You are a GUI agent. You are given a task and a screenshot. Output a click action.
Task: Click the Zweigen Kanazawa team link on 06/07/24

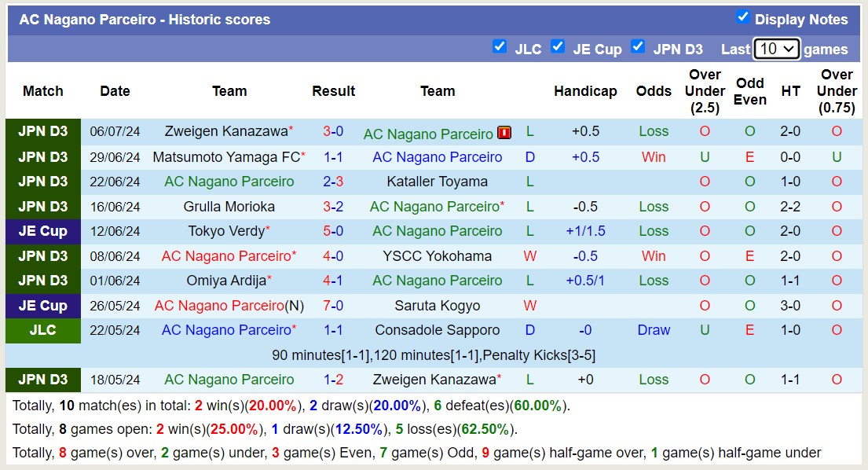pyautogui.click(x=225, y=132)
